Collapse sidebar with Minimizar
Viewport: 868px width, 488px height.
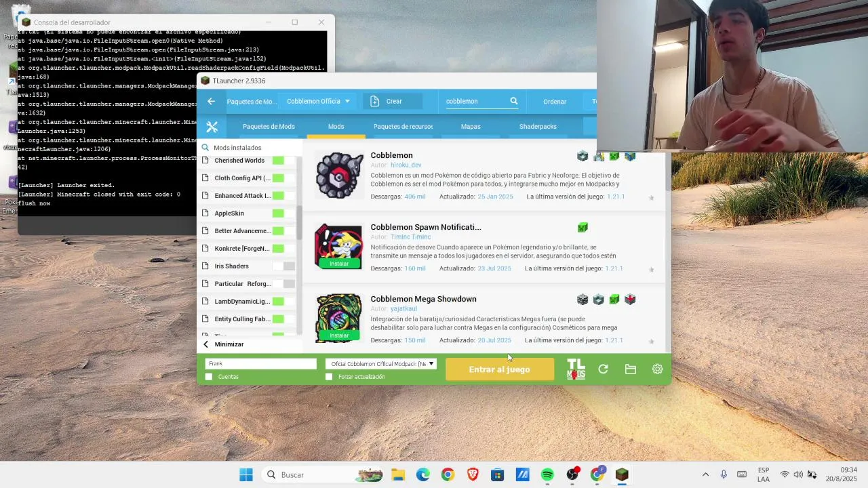(x=224, y=344)
